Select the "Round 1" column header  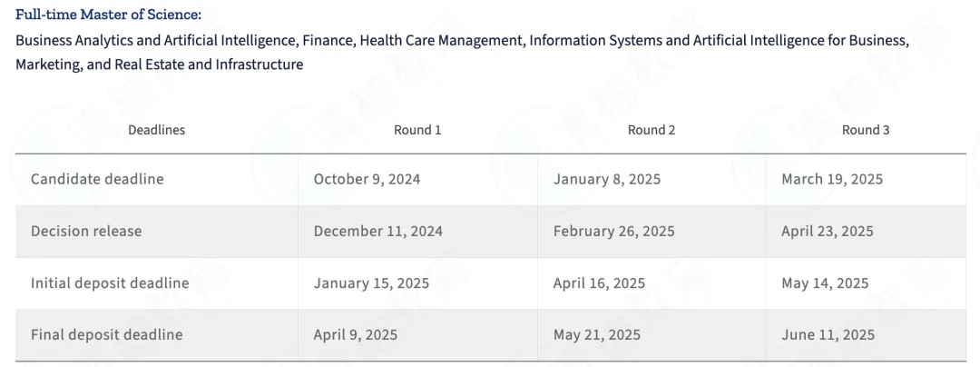417,130
